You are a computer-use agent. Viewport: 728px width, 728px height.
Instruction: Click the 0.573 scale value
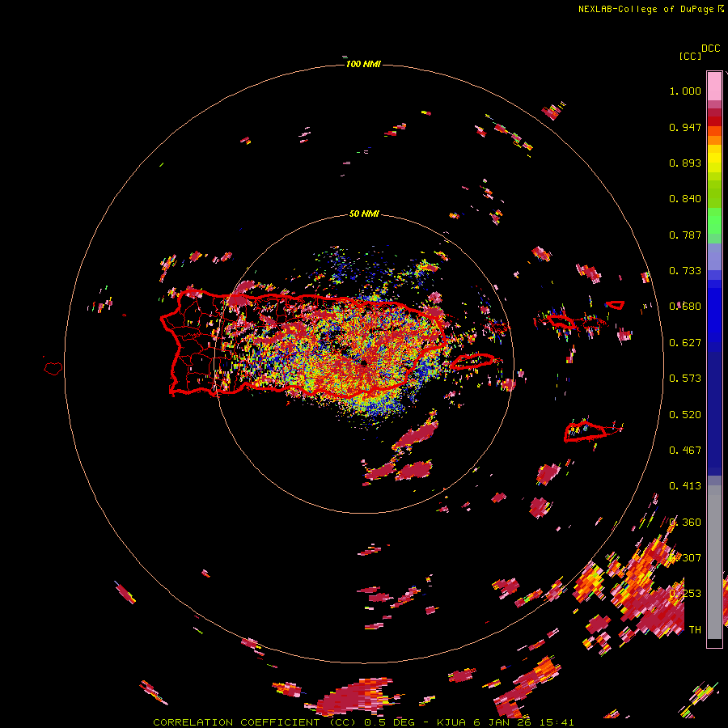(685, 379)
